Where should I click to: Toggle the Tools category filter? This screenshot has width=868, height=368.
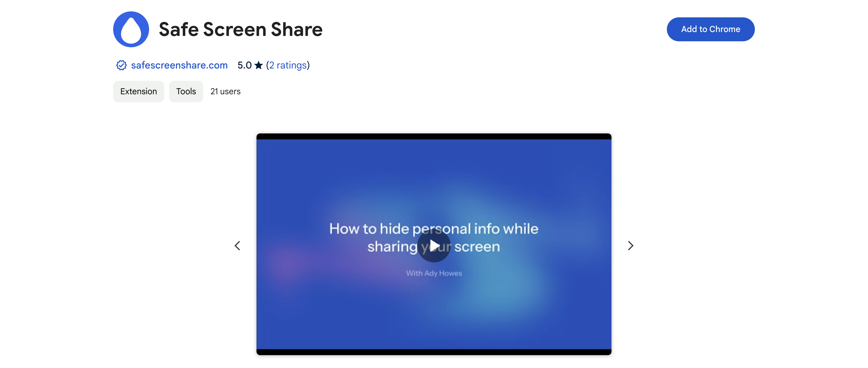(x=186, y=91)
